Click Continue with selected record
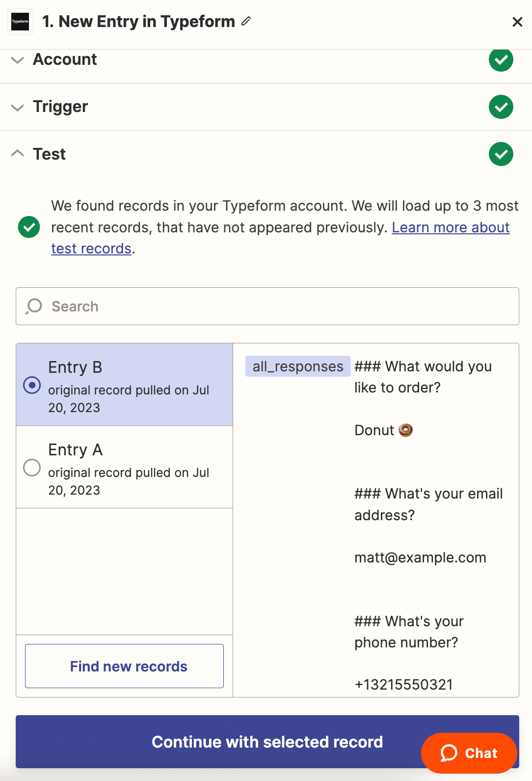This screenshot has height=781, width=532. tap(267, 742)
